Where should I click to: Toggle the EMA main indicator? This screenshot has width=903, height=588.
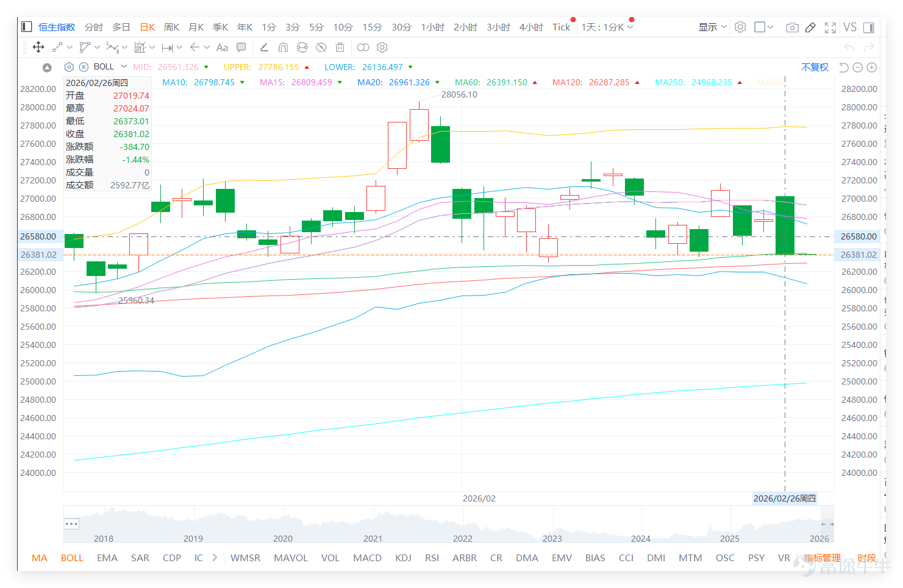107,558
